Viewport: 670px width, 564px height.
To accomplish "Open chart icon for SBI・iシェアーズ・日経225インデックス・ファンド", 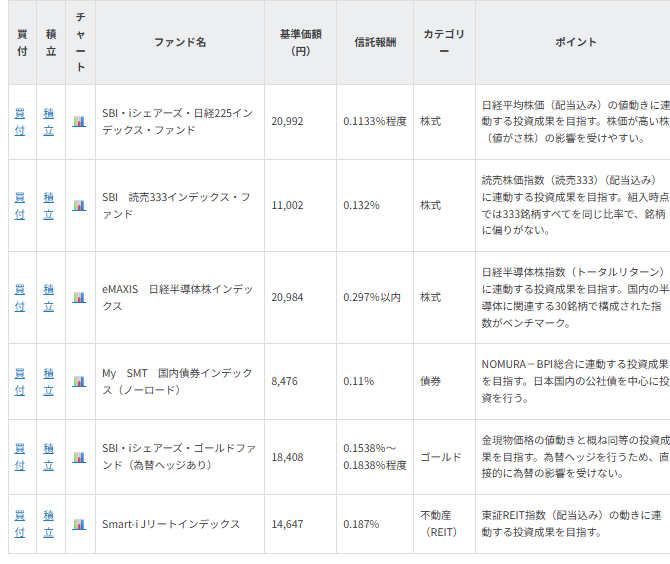I will point(79,122).
